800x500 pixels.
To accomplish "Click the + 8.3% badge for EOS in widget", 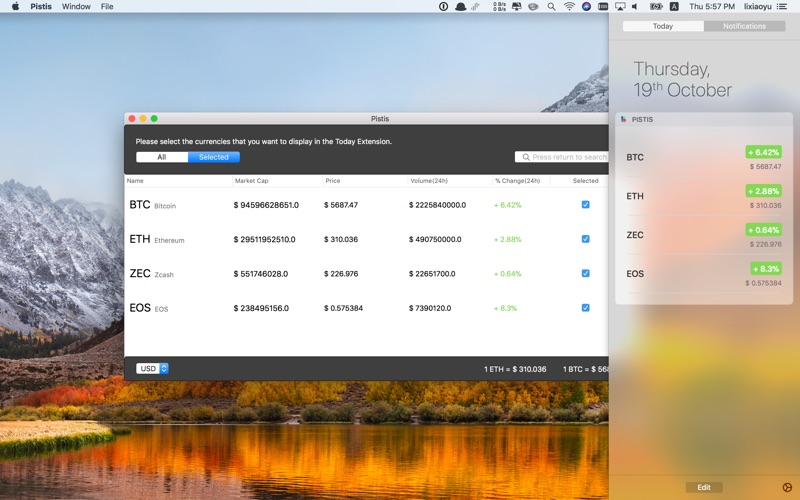I will point(766,268).
